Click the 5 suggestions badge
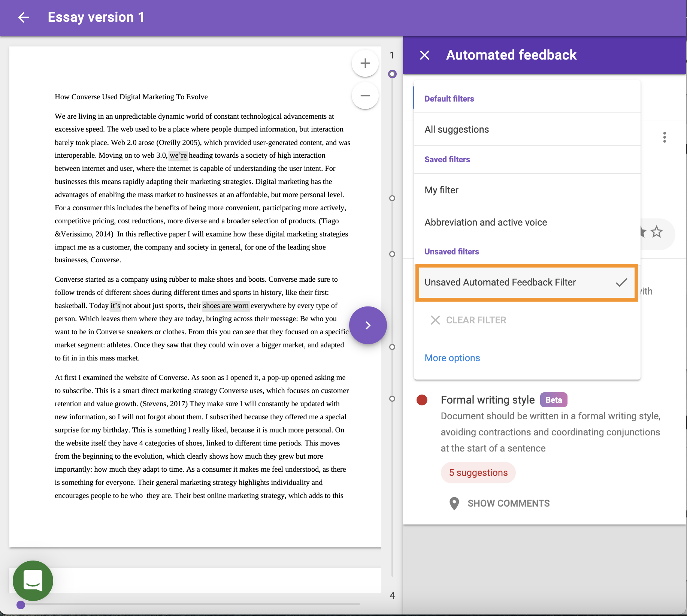The image size is (687, 616). (478, 473)
